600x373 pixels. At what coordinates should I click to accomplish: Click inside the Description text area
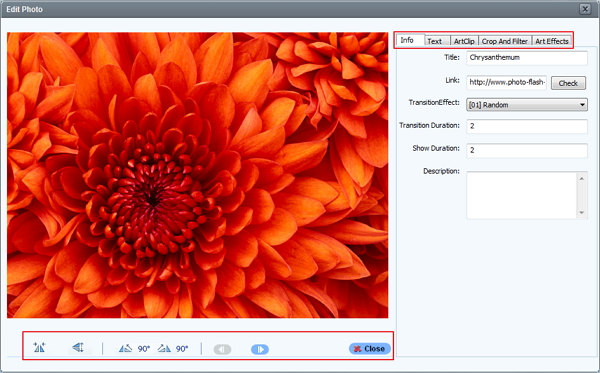[x=522, y=195]
